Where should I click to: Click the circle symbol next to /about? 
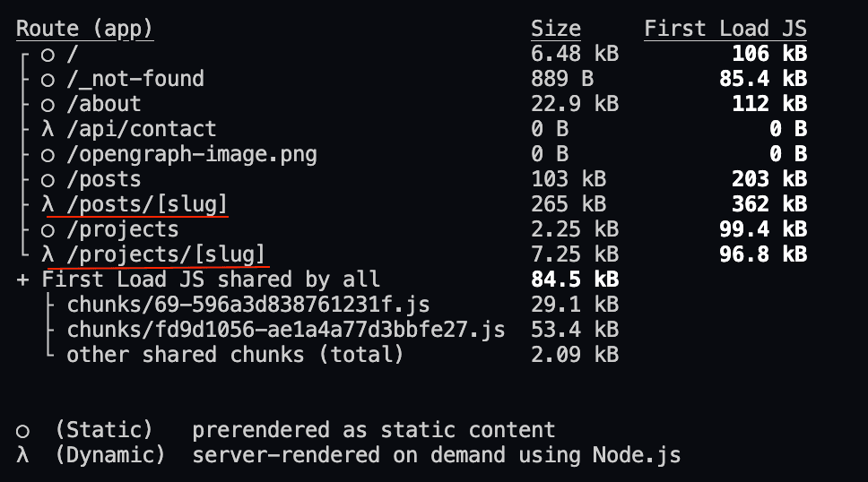pyautogui.click(x=48, y=105)
